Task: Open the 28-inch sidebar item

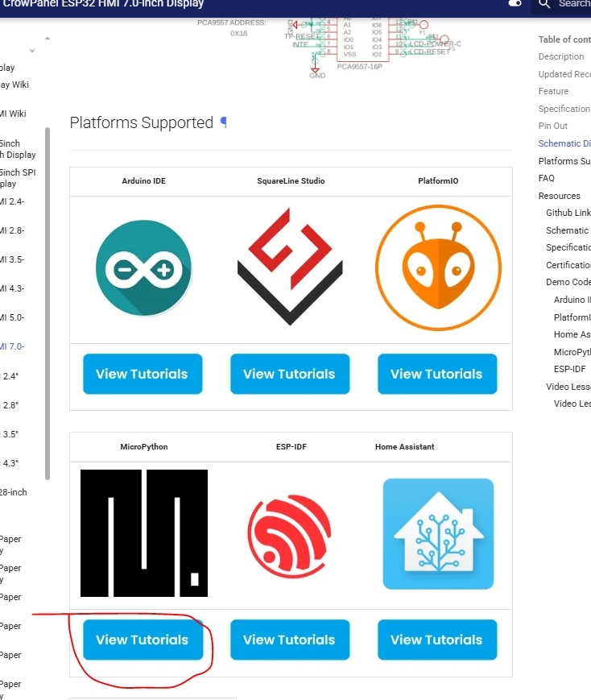Action: (14, 492)
